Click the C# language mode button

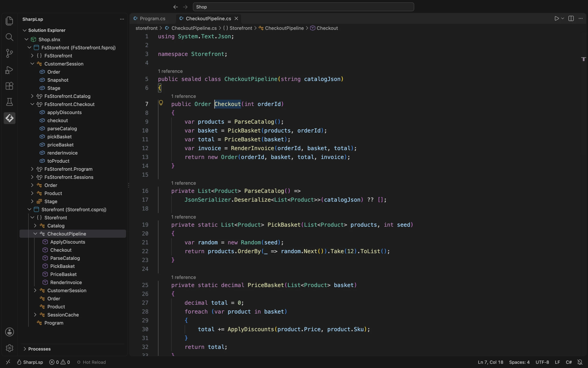[569, 362]
